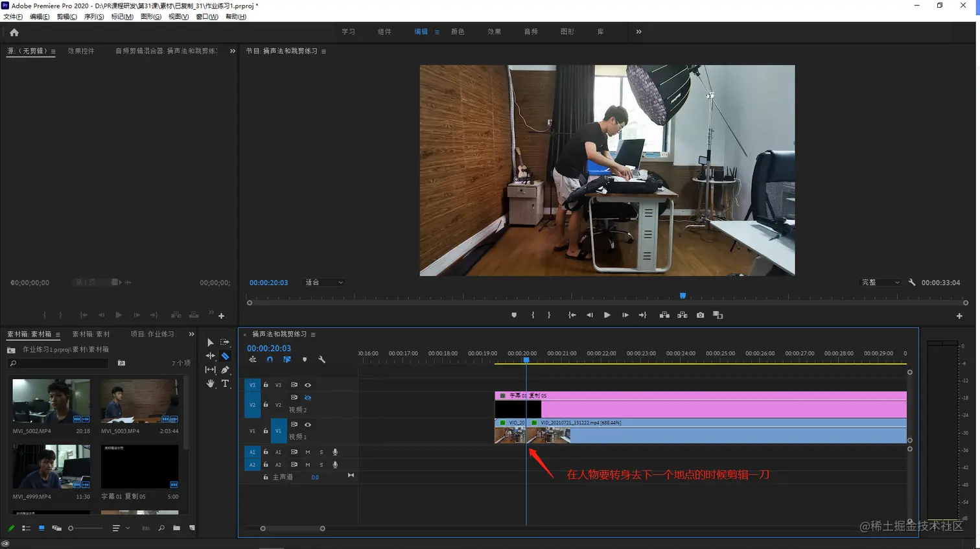Show the hidden V2 track output

coord(308,397)
